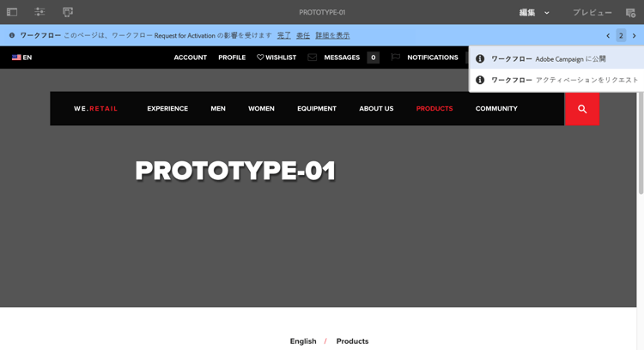This screenshot has width=644, height=350.
Task: Click the workflow count badge 2
Action: [x=621, y=36]
